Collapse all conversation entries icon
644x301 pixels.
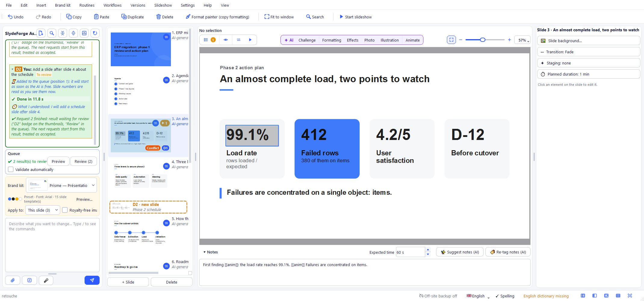(63, 33)
